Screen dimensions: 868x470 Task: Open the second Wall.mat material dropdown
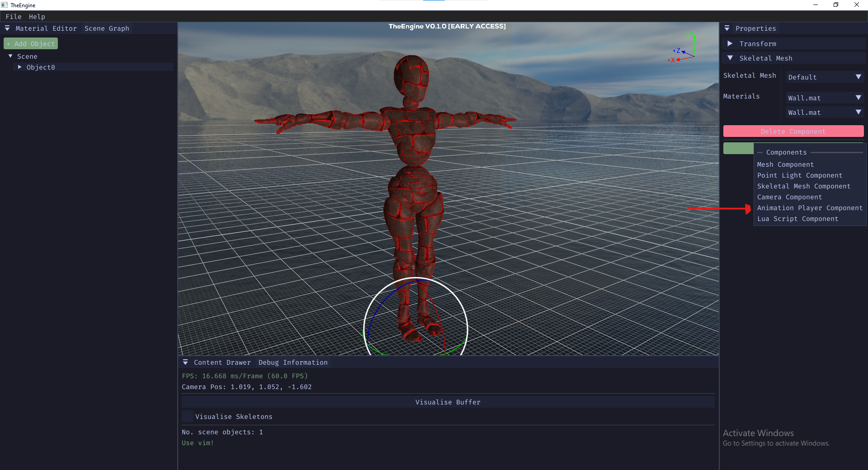coord(825,113)
